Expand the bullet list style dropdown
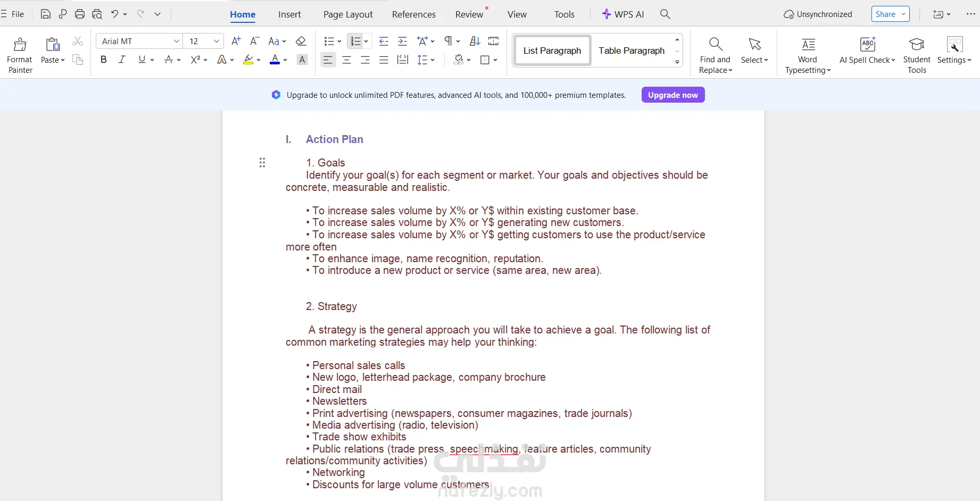Viewport: 980px width, 501px height. point(339,41)
